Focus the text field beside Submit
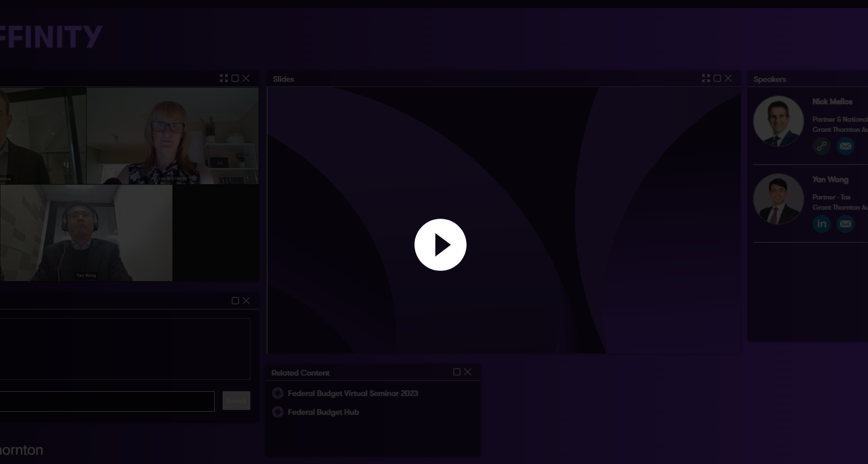Viewport: 868px width, 464px height. pyautogui.click(x=107, y=401)
